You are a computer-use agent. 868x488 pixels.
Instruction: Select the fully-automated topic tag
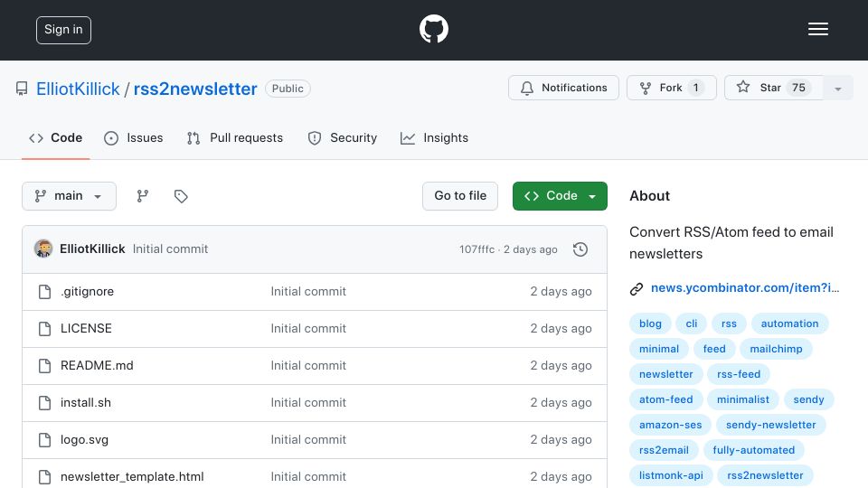753,450
